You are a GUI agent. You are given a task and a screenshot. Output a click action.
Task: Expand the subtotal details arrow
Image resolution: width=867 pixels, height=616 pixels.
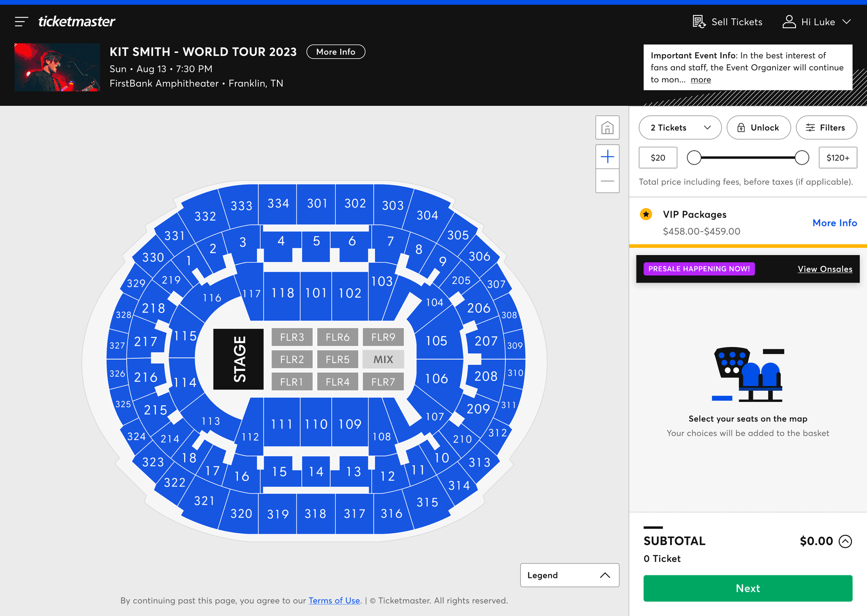[x=845, y=541]
